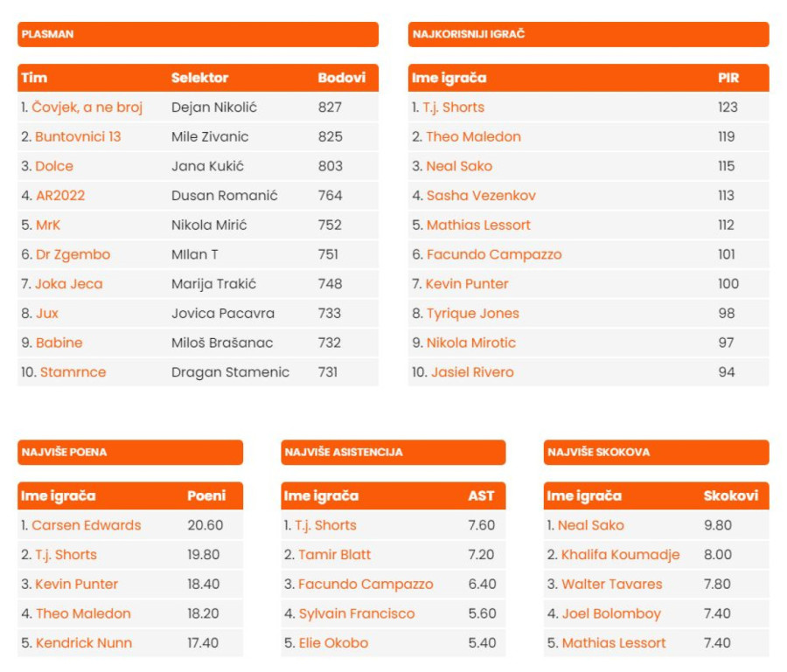The image size is (787, 672).
Task: Open the Stamrnce team link
Action: [73, 372]
